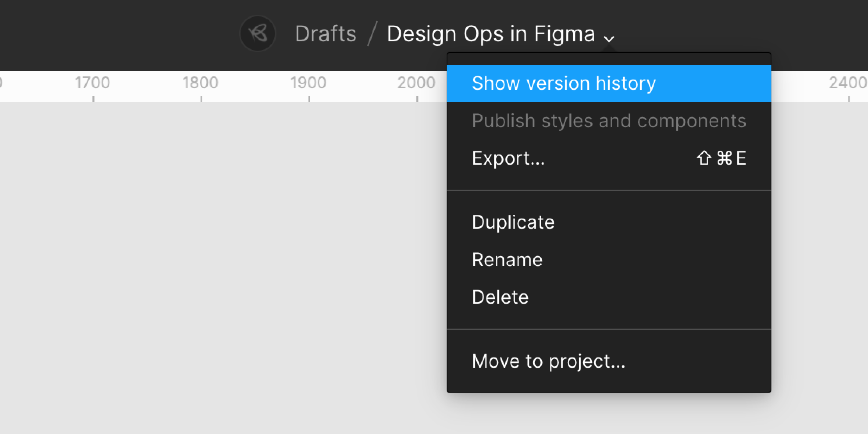Open the Drafts breadcrumb link
Image resolution: width=868 pixels, height=434 pixels.
click(x=325, y=34)
